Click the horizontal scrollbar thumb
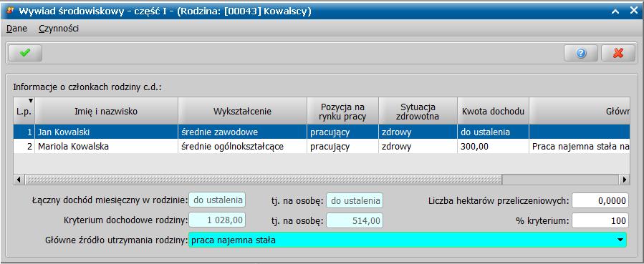This screenshot has width=644, height=264. pyautogui.click(x=263, y=180)
